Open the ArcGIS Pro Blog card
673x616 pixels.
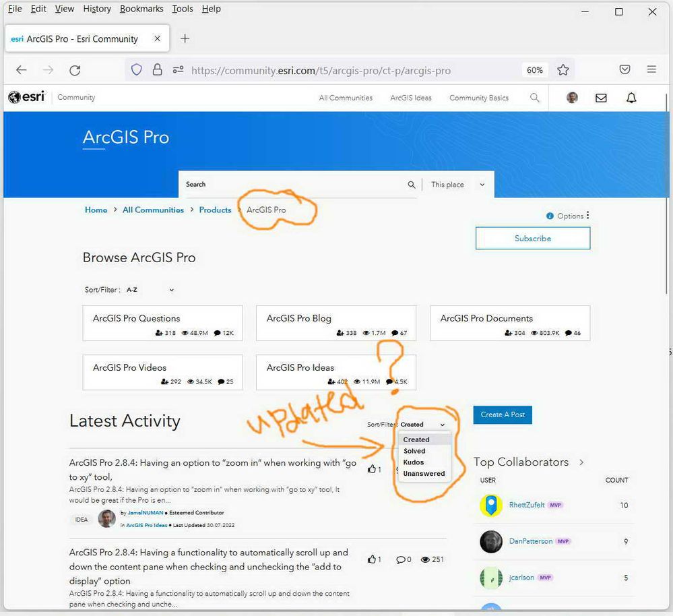(336, 324)
